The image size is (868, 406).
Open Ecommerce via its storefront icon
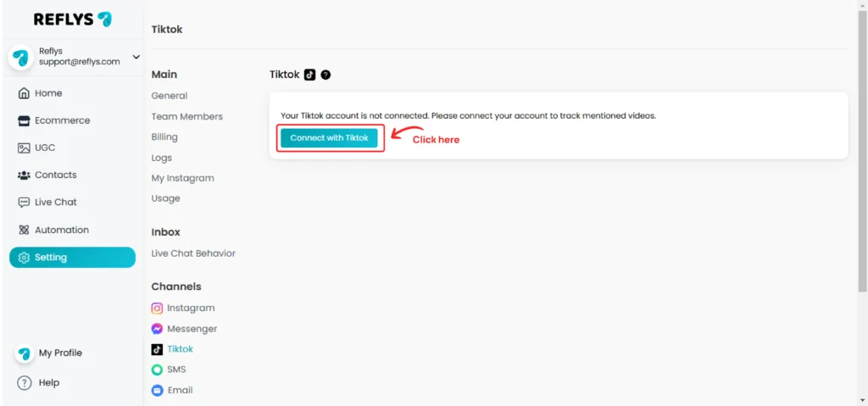point(24,120)
